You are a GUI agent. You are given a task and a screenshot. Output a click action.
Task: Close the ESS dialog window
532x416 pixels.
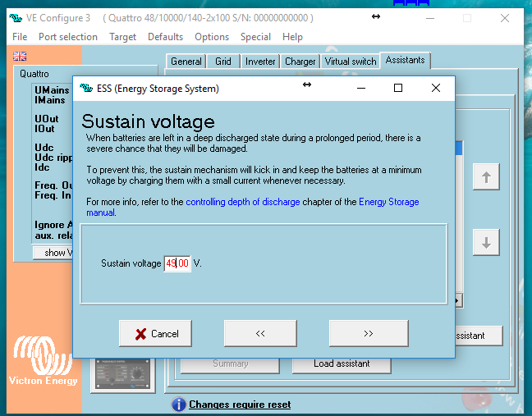(x=436, y=88)
